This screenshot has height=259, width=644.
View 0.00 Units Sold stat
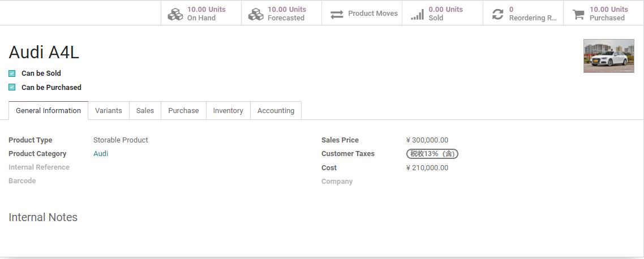click(443, 13)
